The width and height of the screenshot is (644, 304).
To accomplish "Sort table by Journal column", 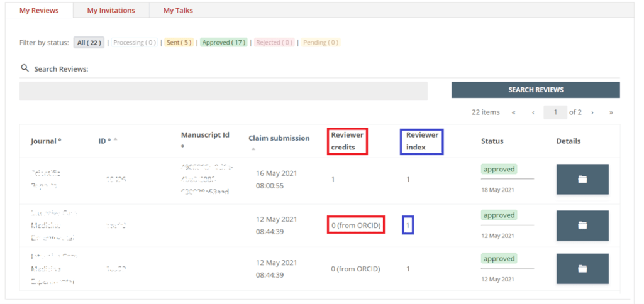I will tap(46, 141).
